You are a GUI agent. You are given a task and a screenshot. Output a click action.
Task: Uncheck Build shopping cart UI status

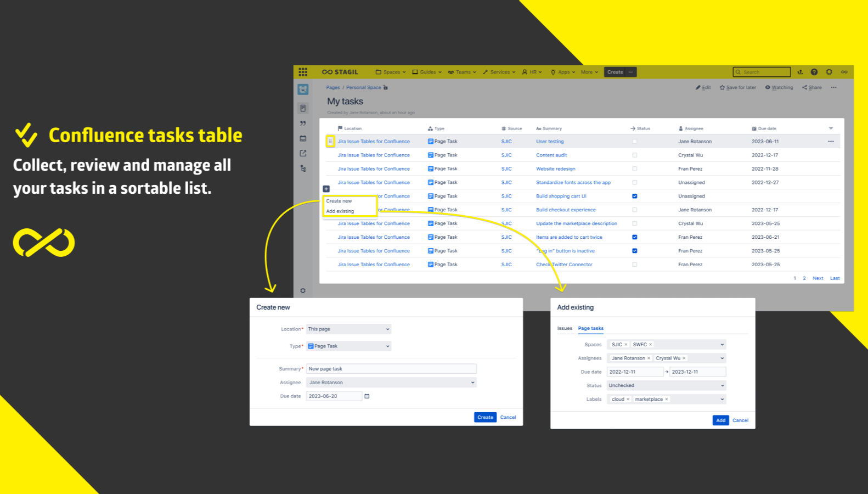(635, 197)
